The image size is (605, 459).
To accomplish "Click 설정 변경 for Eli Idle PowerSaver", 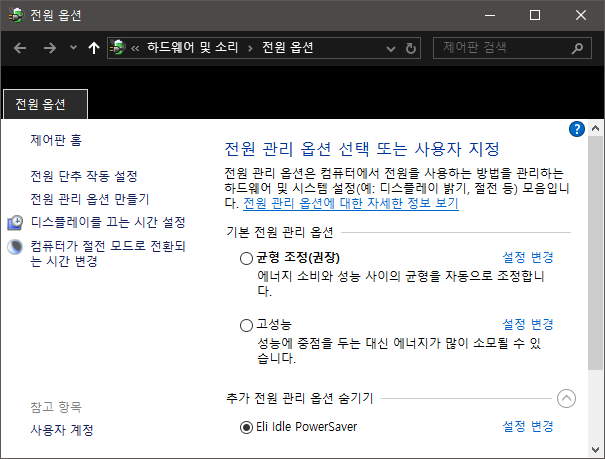I will pos(528,426).
